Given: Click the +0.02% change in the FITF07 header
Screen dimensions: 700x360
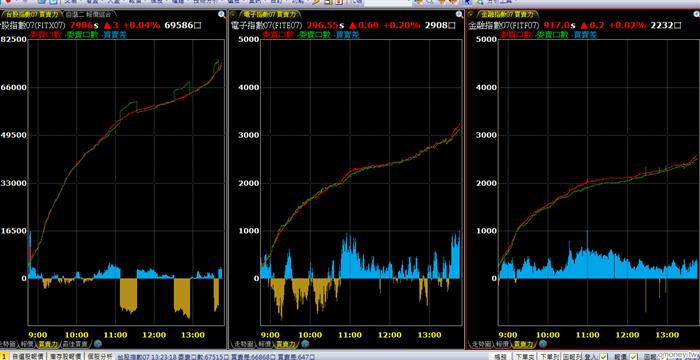Looking at the screenshot, I should [x=627, y=25].
